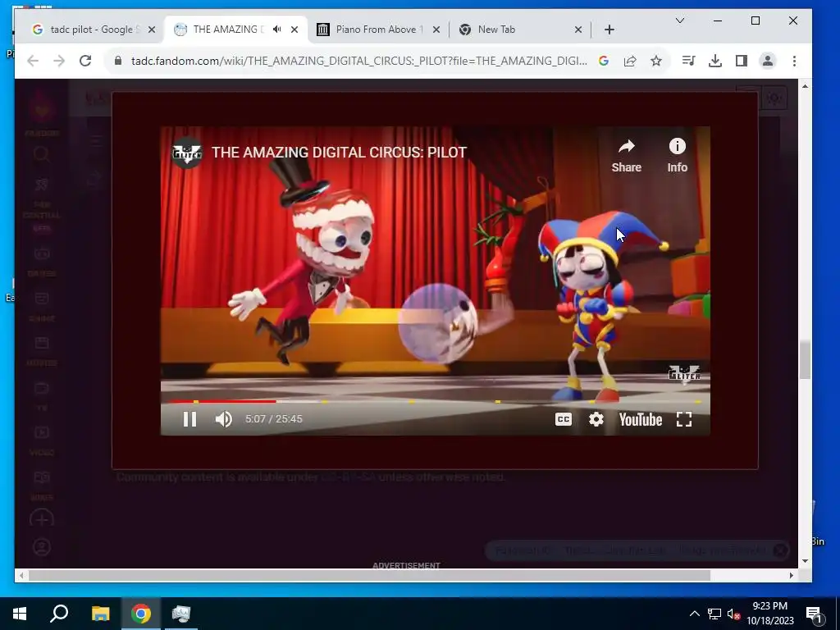The image size is (840, 630).
Task: Go back to previous page
Action: tap(33, 61)
